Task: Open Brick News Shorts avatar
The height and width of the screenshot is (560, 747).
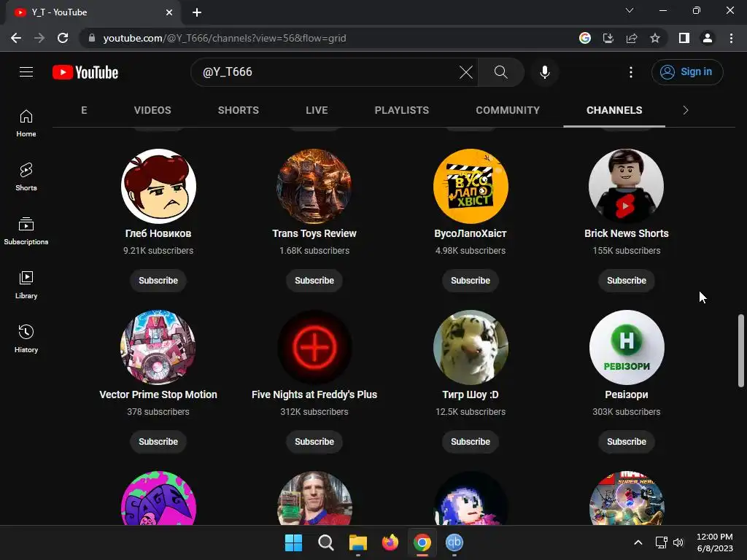Action: point(627,186)
